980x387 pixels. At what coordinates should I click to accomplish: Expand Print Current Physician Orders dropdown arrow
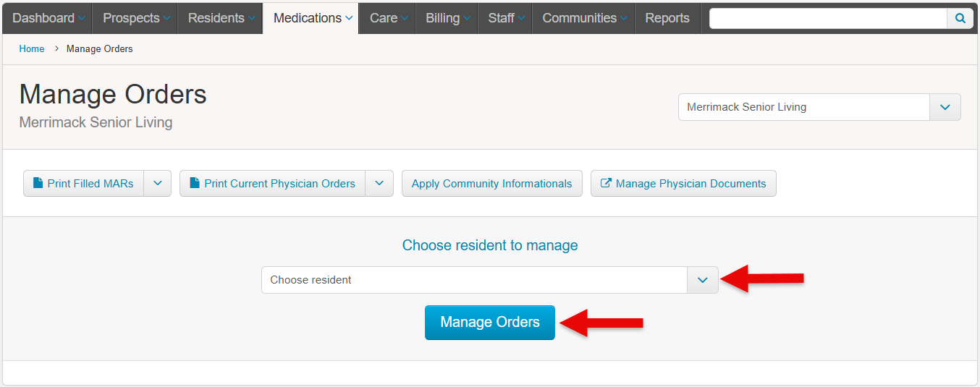click(379, 184)
